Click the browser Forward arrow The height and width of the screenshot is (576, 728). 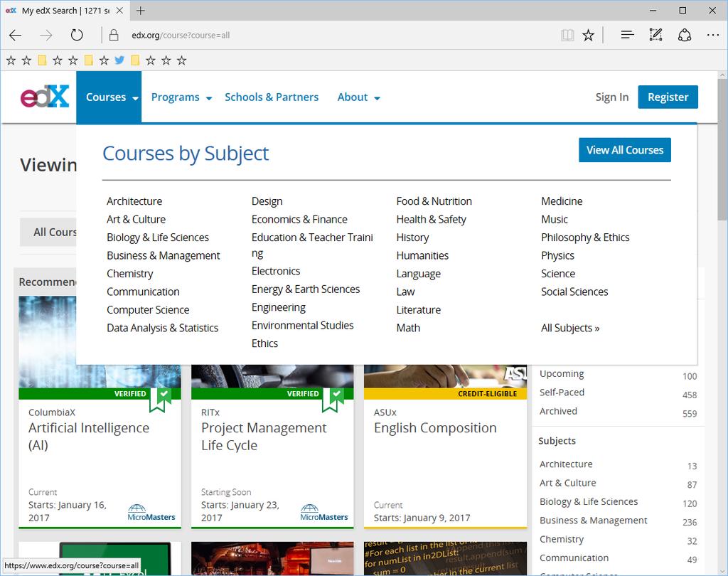[46, 36]
